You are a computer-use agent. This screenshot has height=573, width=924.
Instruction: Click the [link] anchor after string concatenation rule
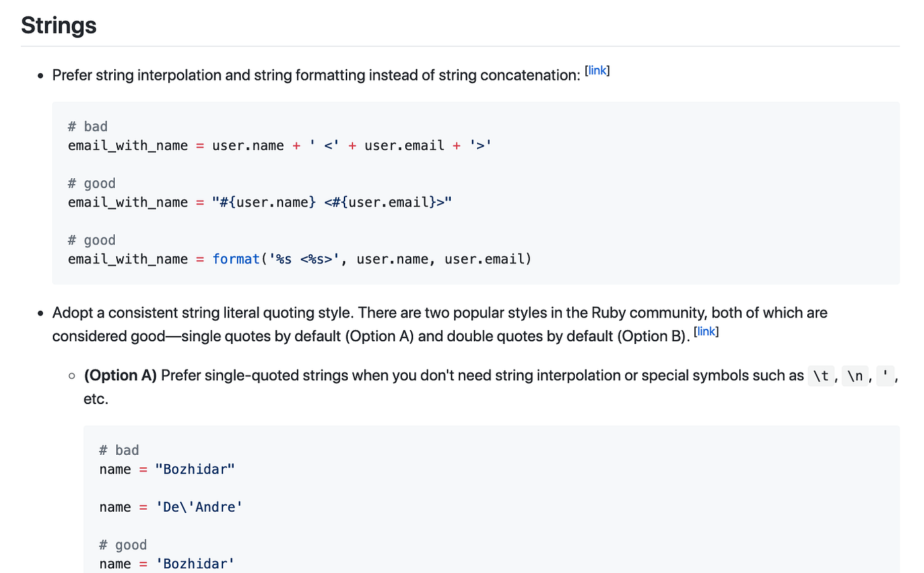[597, 70]
